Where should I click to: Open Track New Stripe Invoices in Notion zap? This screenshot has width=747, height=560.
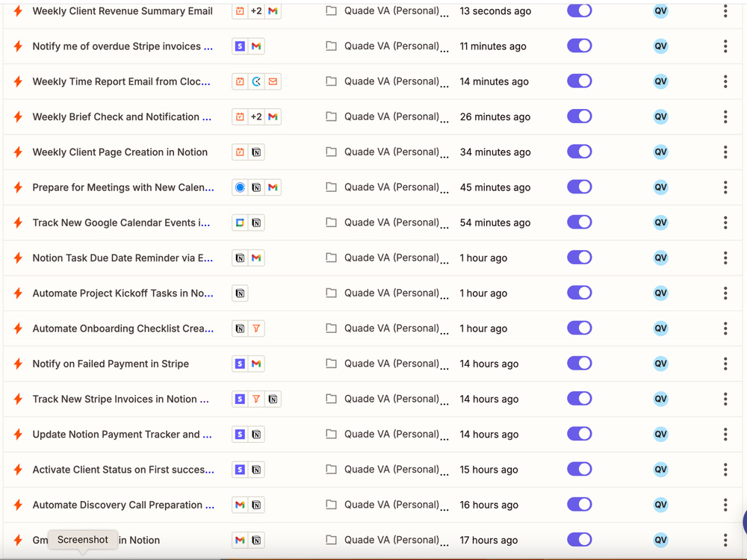120,399
